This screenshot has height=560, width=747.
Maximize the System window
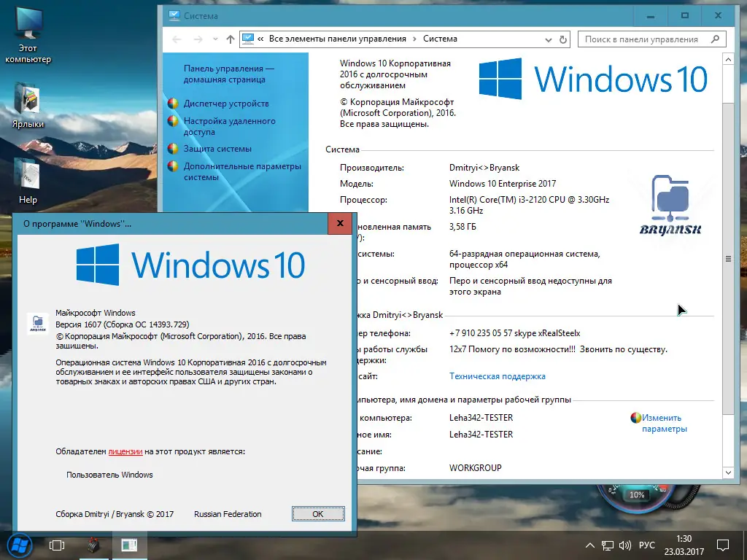click(684, 16)
